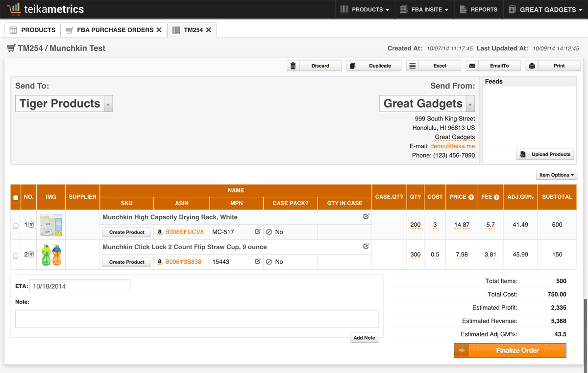
Task: Open the Great Gadgets Send From dropdown
Action: point(470,104)
